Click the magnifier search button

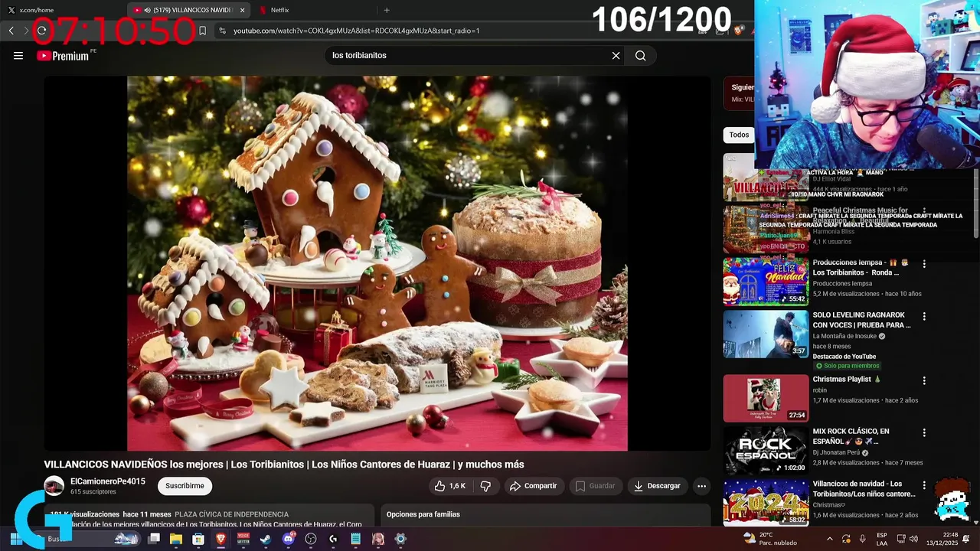641,55
